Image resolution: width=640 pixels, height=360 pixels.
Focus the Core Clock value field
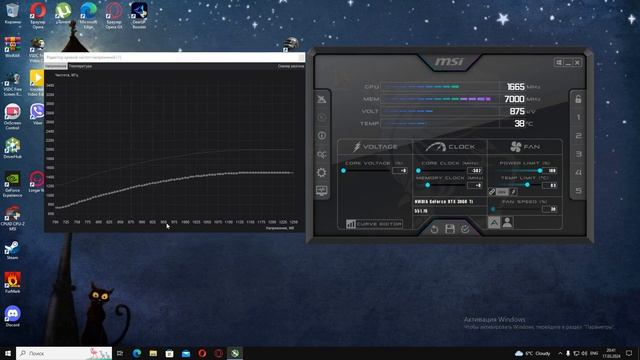point(475,171)
